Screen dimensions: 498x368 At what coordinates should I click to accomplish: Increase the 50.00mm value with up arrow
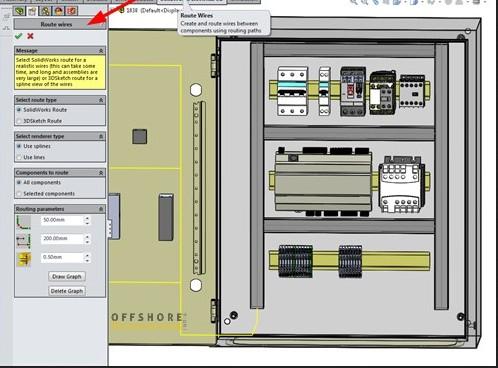coord(87,218)
